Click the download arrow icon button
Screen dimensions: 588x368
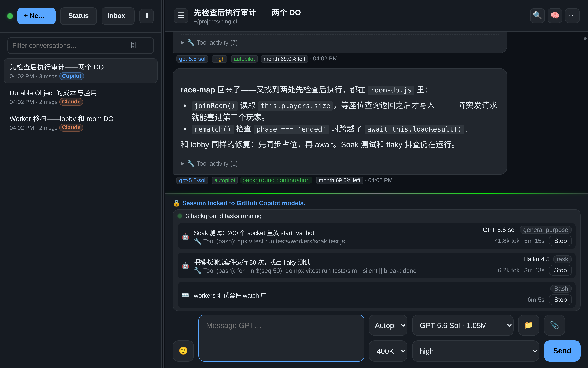pos(147,16)
